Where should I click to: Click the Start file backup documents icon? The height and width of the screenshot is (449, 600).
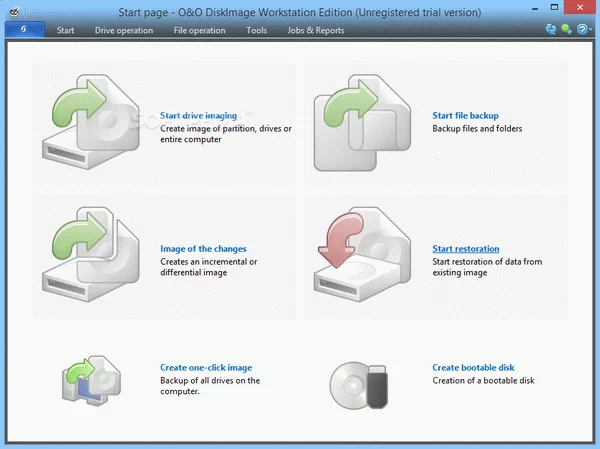click(x=362, y=122)
